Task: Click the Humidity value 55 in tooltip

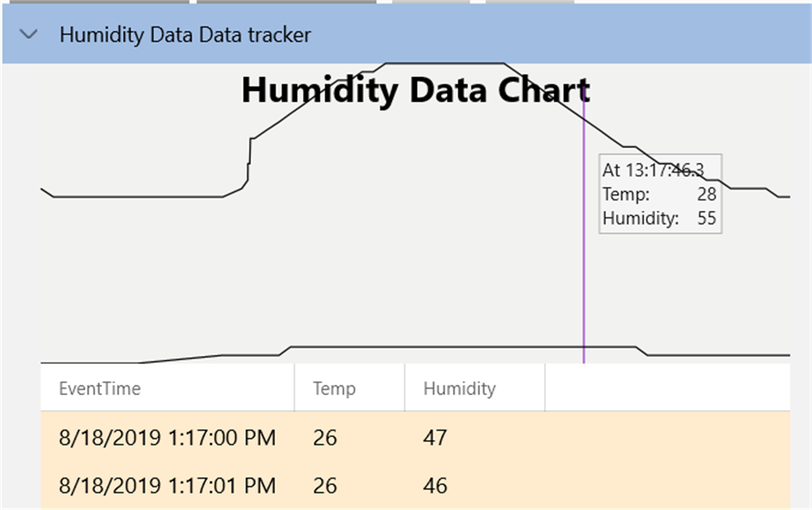Action: (x=706, y=218)
